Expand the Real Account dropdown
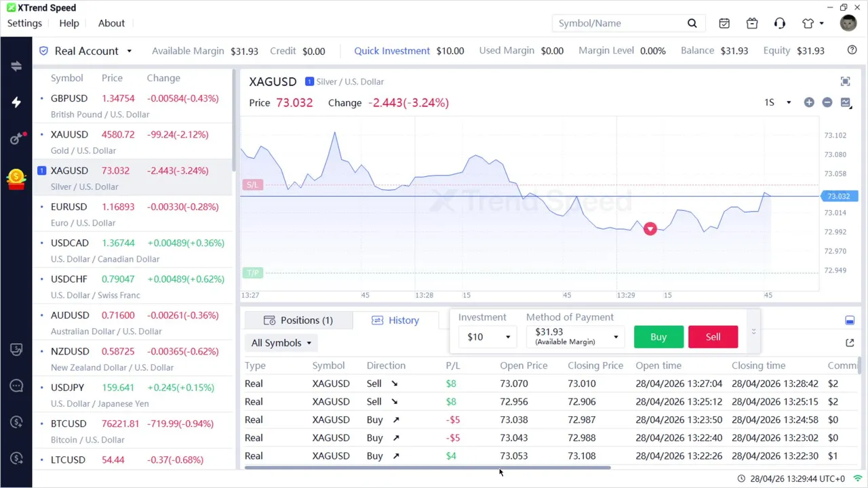The image size is (868, 488). 129,51
